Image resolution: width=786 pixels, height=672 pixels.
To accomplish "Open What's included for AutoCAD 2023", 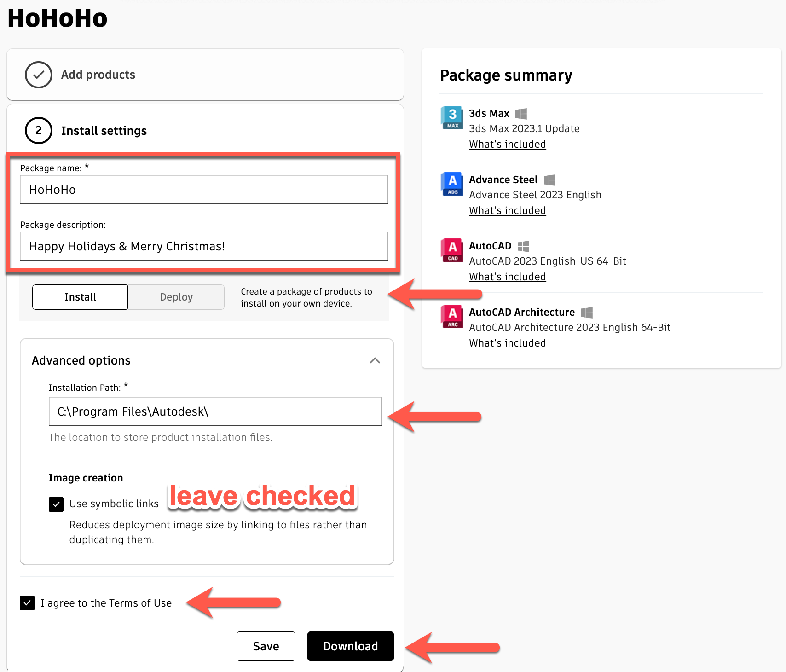I will pos(508,277).
